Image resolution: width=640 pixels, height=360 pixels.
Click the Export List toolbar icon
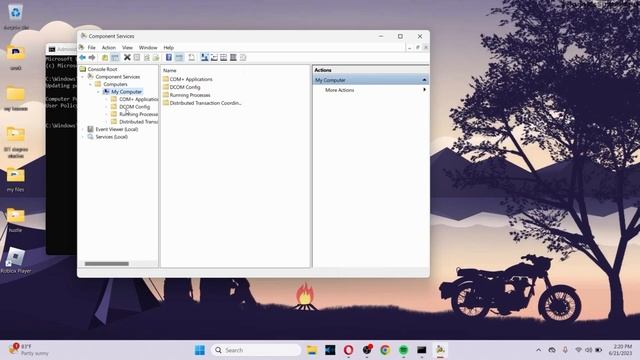(x=156, y=58)
